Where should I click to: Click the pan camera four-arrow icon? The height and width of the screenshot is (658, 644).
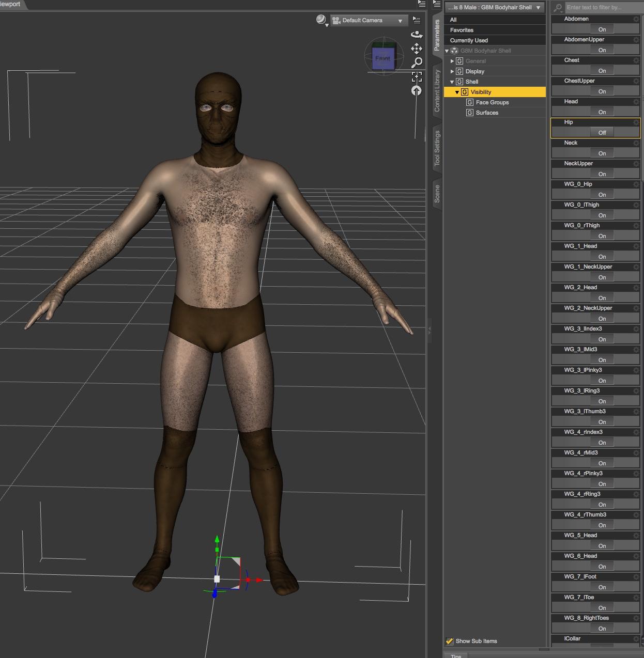[417, 49]
